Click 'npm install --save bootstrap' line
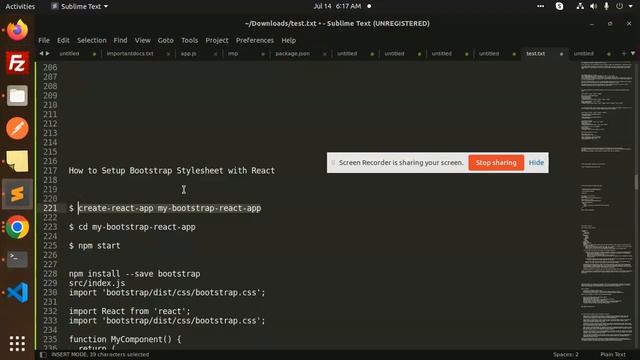The image size is (640, 360). [x=134, y=274]
